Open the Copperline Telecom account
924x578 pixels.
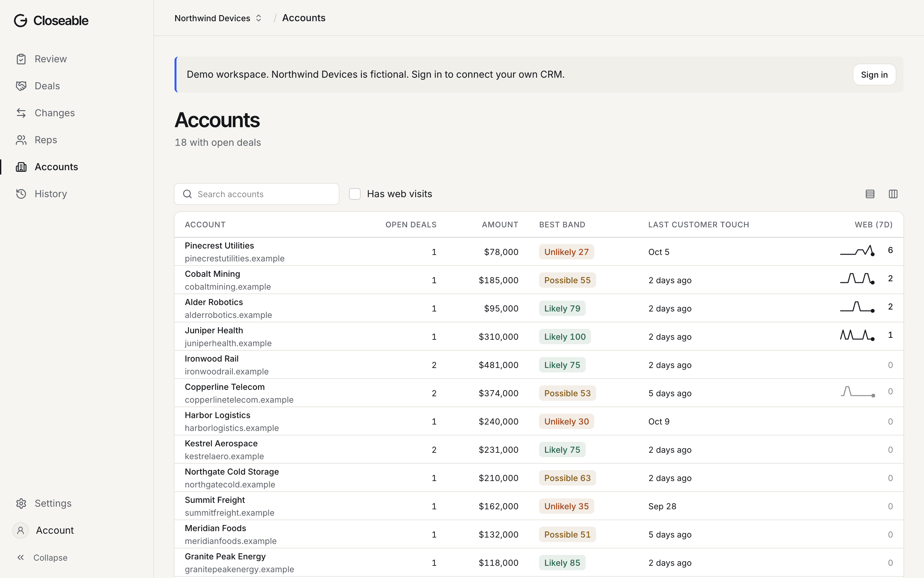point(225,387)
